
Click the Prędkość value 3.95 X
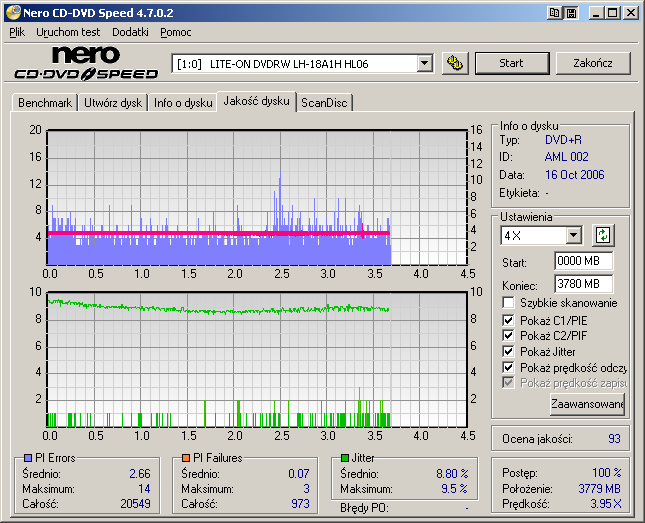click(x=606, y=504)
